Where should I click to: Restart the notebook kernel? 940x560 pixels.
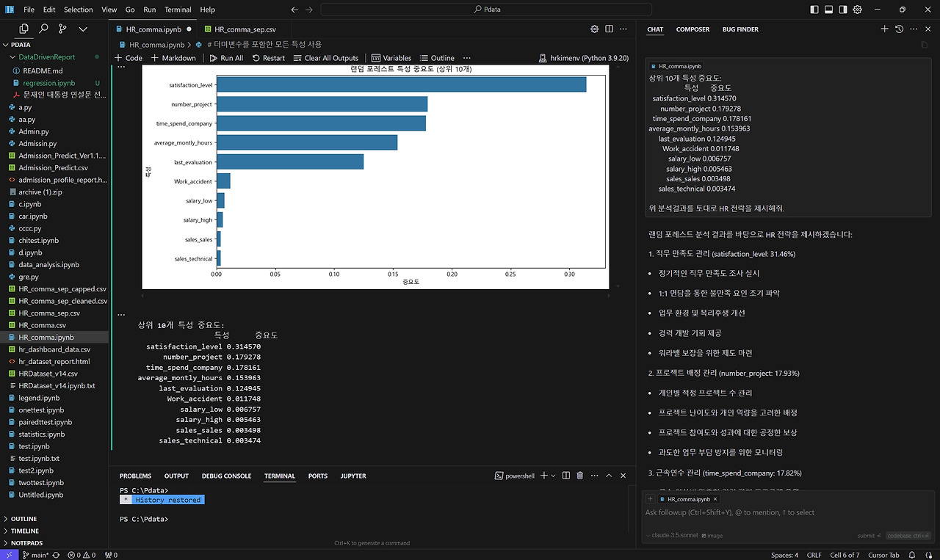268,58
